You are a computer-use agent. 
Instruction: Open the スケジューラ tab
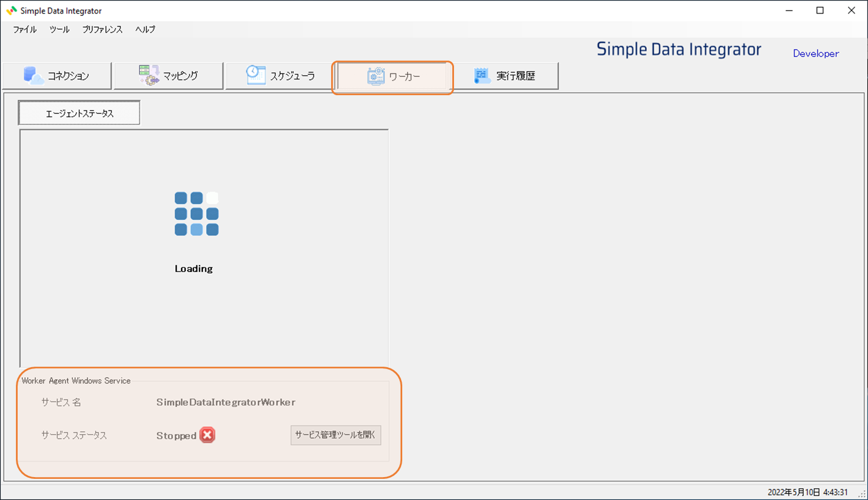click(281, 76)
